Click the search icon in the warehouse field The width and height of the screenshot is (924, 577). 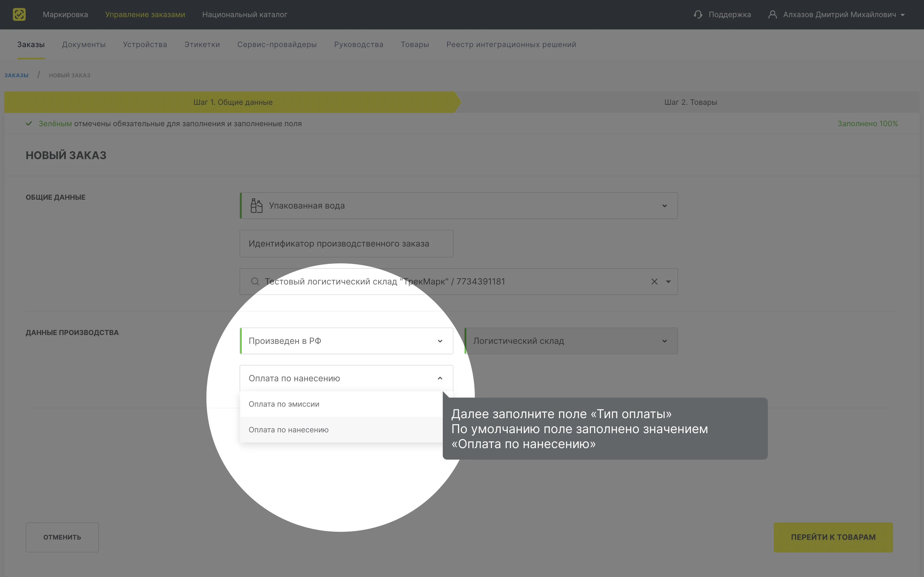click(255, 282)
